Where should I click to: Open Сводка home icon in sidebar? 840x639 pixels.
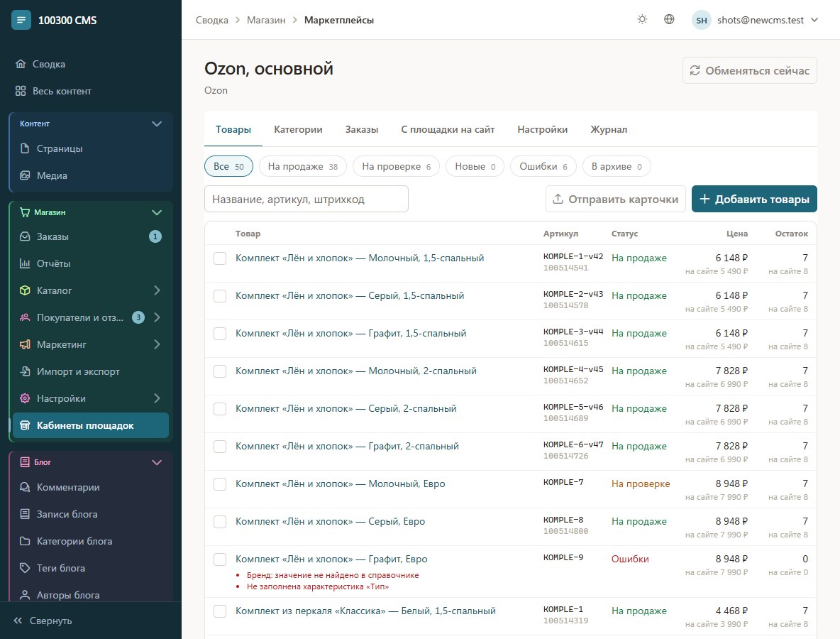point(21,64)
